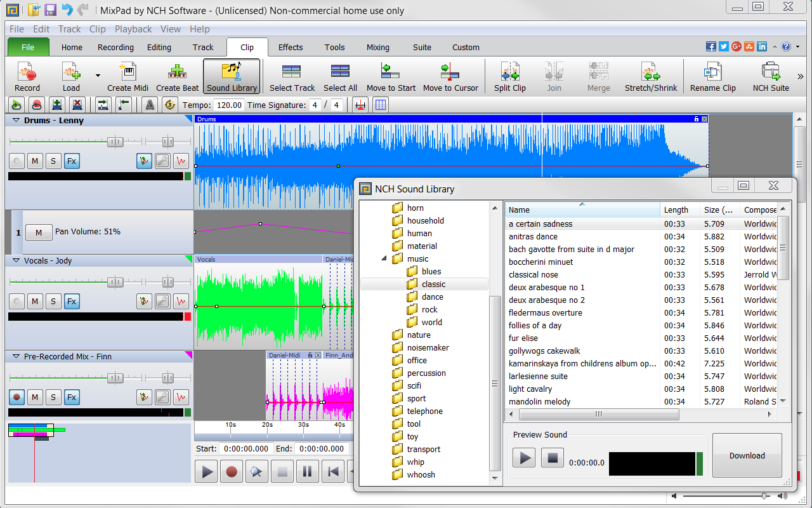Open the Playback menu
Viewport: 812px width, 508px height.
[133, 29]
